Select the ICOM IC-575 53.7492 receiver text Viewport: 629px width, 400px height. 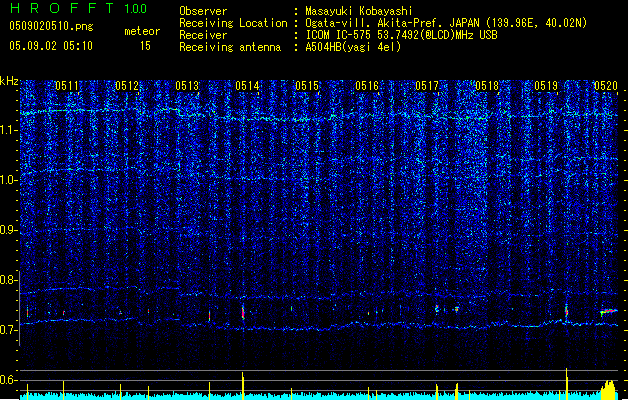pyautogui.click(x=401, y=35)
